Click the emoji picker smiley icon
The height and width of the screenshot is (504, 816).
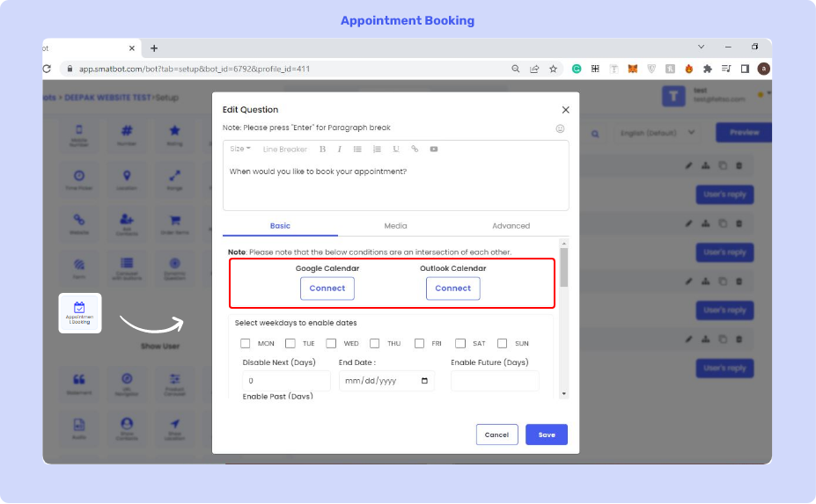tap(560, 128)
